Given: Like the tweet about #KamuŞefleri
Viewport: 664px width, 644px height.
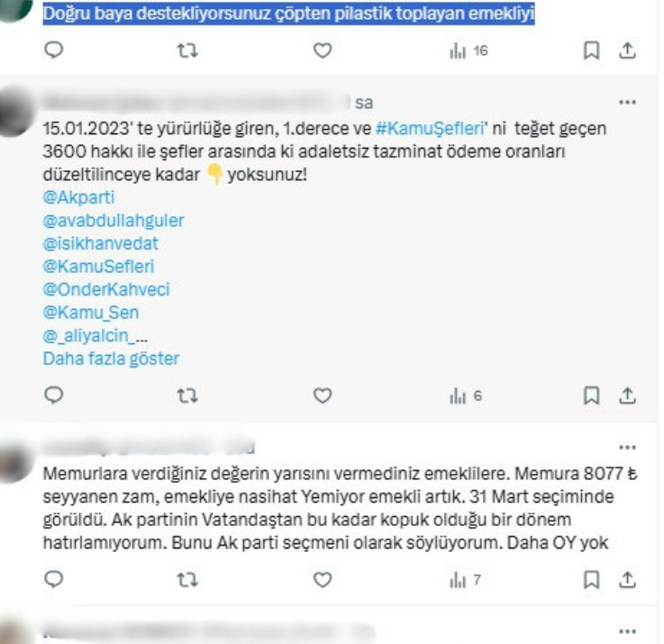Looking at the screenshot, I should 323,395.
